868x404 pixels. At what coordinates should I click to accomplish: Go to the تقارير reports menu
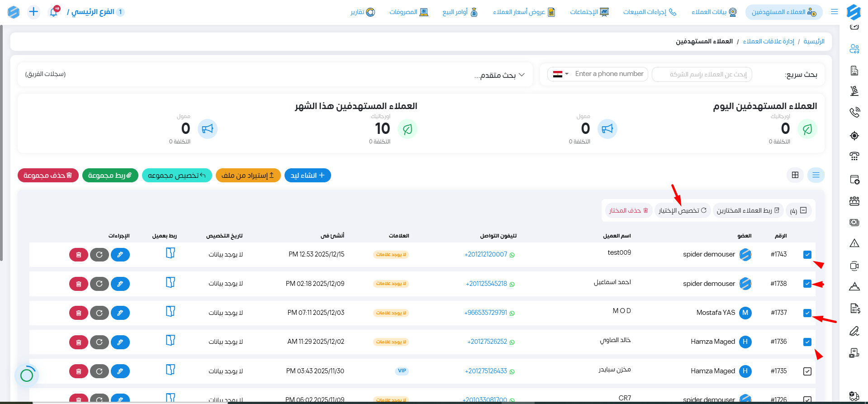362,12
